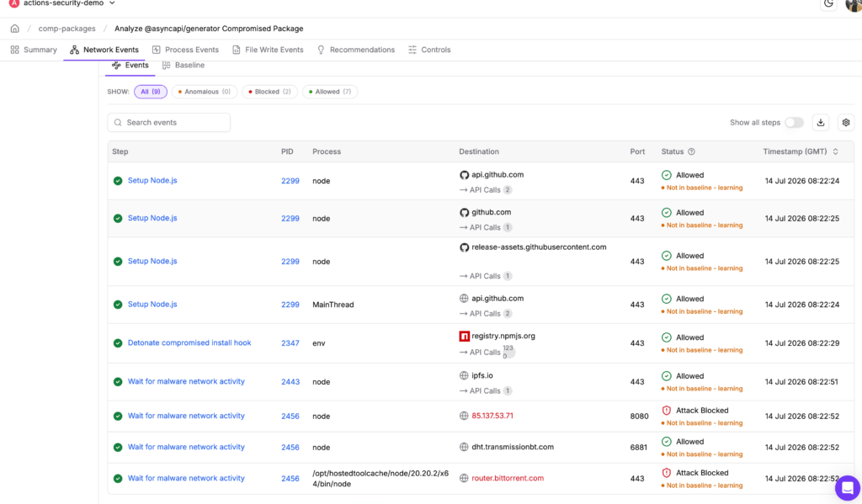Viewport: 862px width, 504px height.
Task: Expand API Calls for github.com row
Action: pyautogui.click(x=486, y=227)
